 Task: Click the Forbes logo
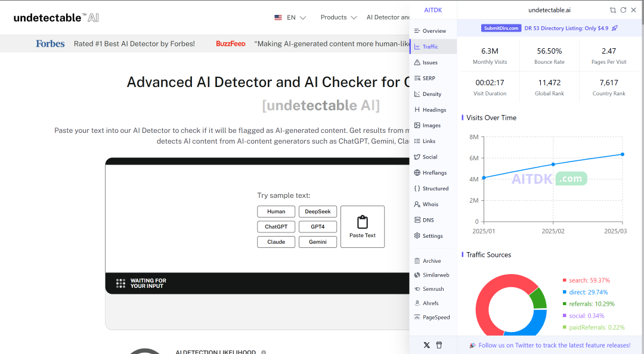click(50, 44)
